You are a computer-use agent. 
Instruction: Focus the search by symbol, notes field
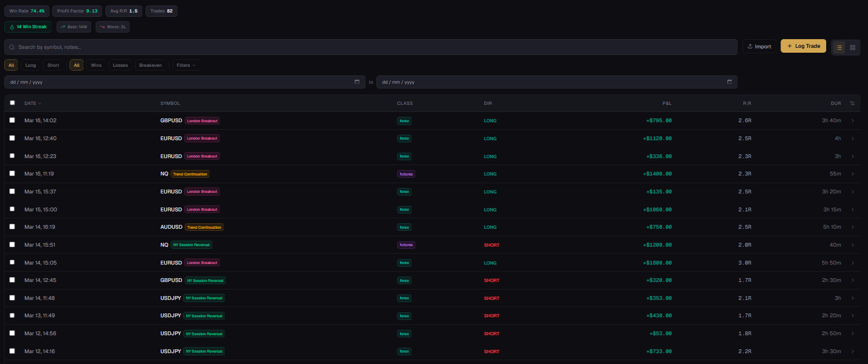369,47
